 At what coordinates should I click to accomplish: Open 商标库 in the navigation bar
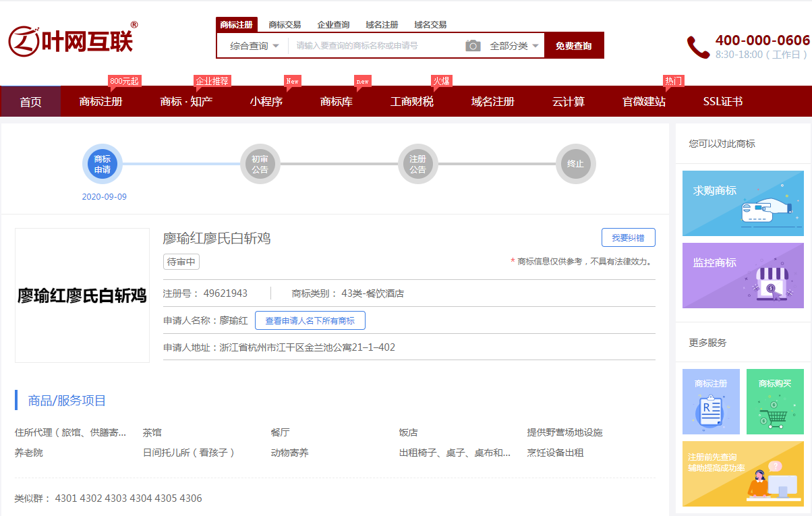(x=336, y=102)
